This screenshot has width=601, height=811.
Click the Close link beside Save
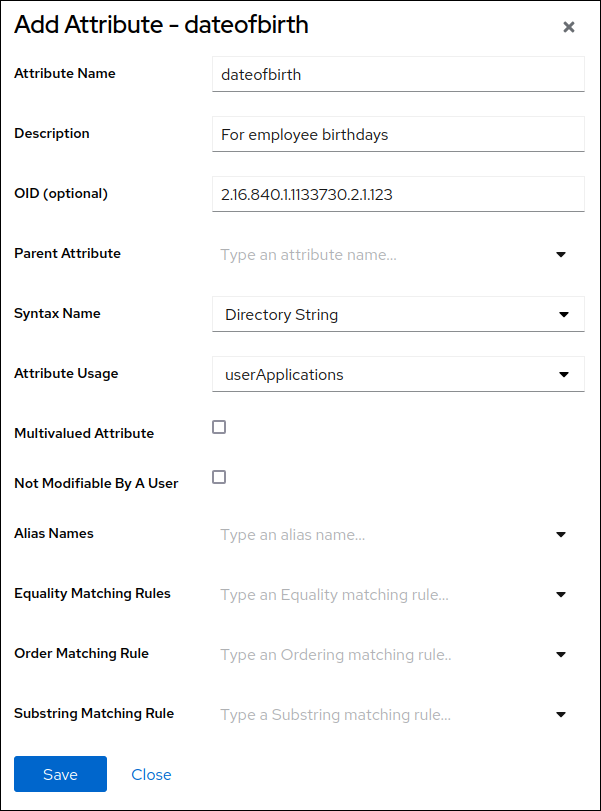pyautogui.click(x=151, y=775)
